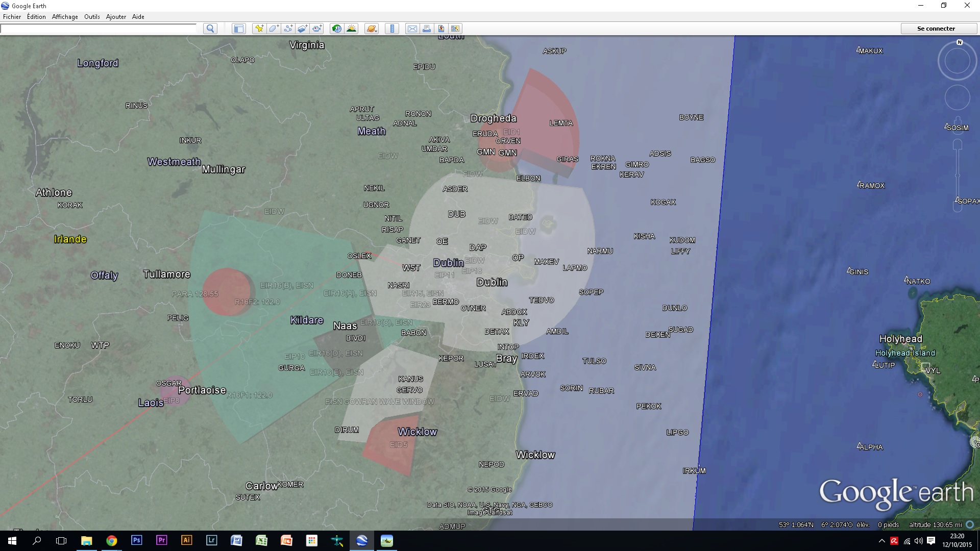Click the Portlaoise place label
The image size is (980, 551).
click(x=202, y=390)
